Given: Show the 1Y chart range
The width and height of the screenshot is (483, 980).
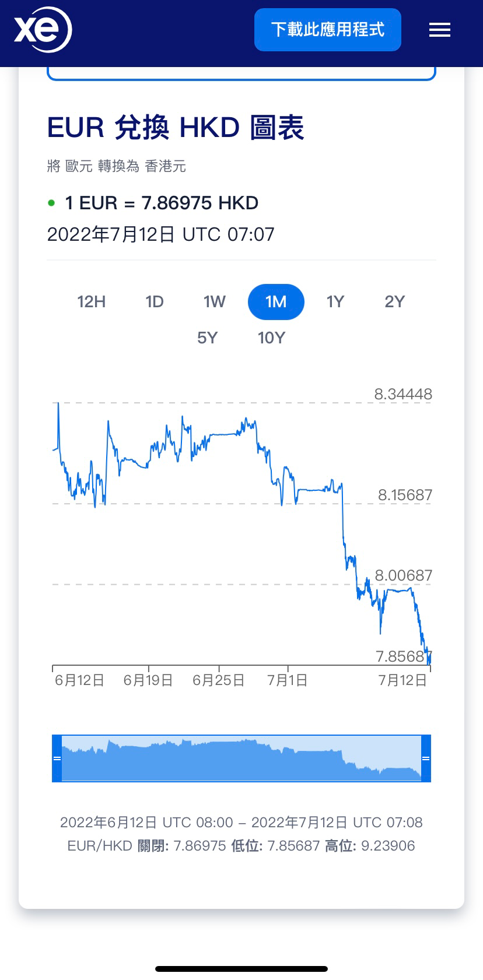Looking at the screenshot, I should pyautogui.click(x=335, y=301).
